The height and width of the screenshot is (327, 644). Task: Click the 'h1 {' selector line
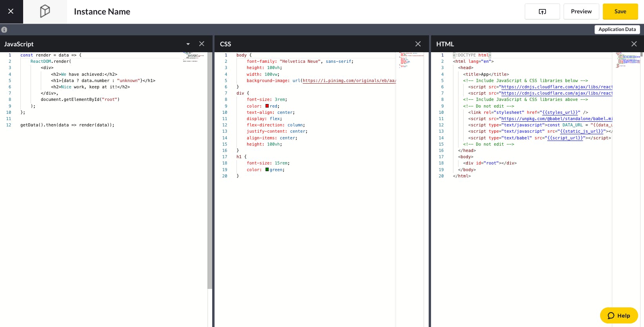[x=242, y=157]
